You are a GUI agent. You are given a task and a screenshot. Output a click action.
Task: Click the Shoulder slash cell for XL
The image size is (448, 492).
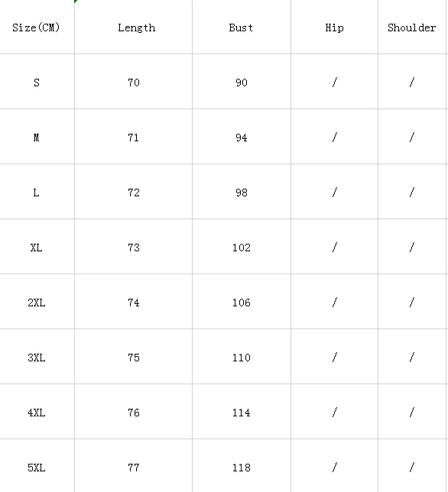[412, 247]
